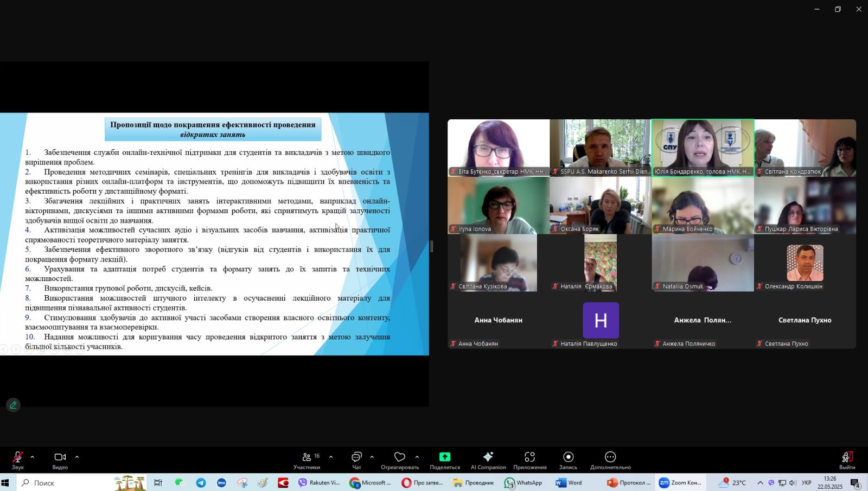868x491 pixels.
Task: Expand the audio options arrow next to Звук
Action: point(33,457)
